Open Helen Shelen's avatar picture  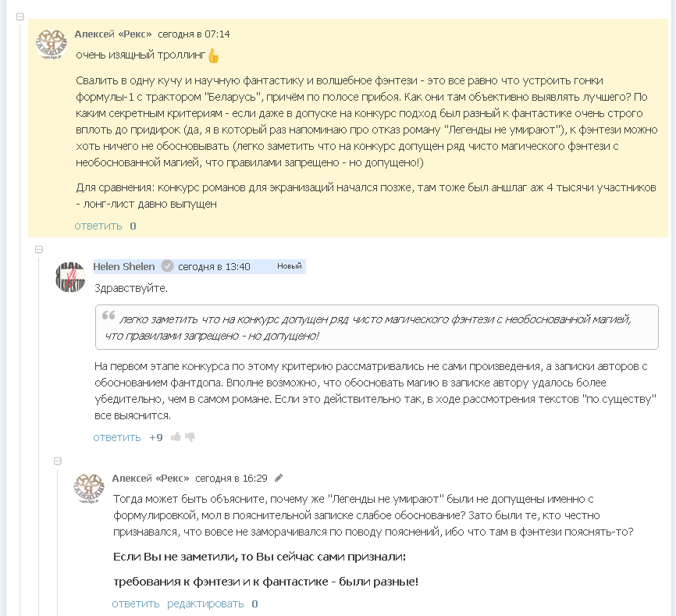pos(70,276)
